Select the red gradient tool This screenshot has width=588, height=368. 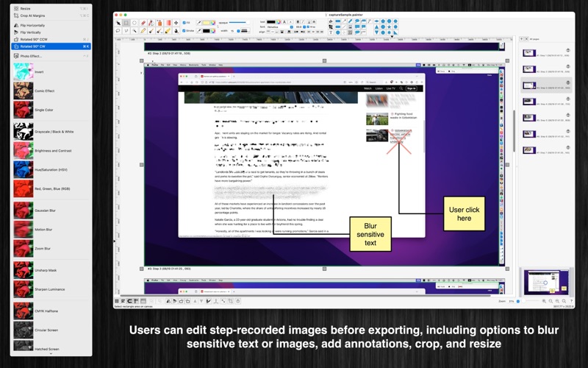click(168, 23)
